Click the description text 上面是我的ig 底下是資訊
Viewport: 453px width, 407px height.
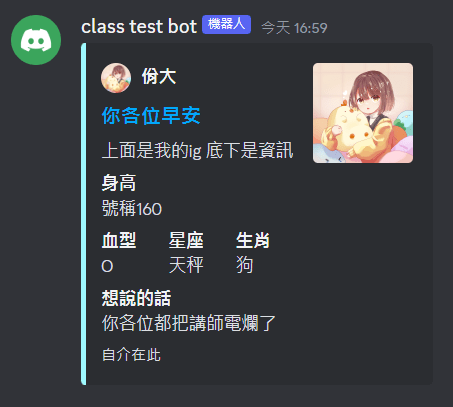click(x=197, y=150)
